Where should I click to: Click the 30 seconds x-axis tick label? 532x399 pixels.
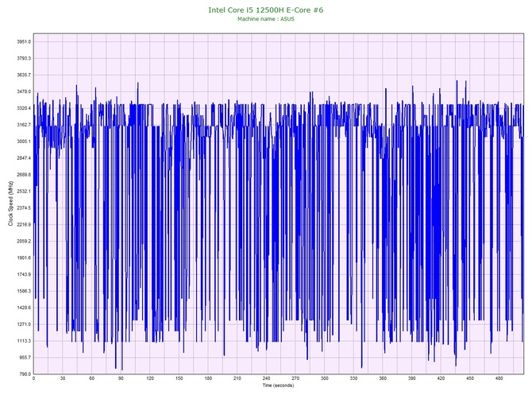pyautogui.click(x=63, y=378)
